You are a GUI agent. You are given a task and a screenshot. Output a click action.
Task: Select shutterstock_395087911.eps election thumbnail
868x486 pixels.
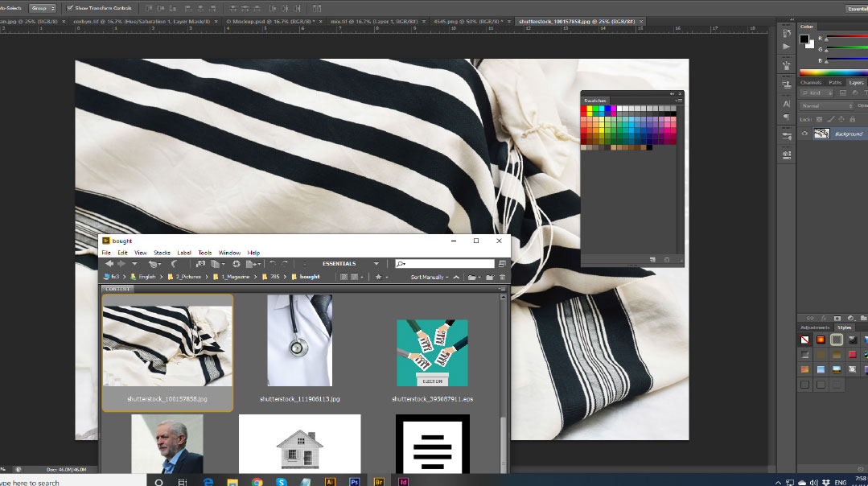tap(432, 352)
